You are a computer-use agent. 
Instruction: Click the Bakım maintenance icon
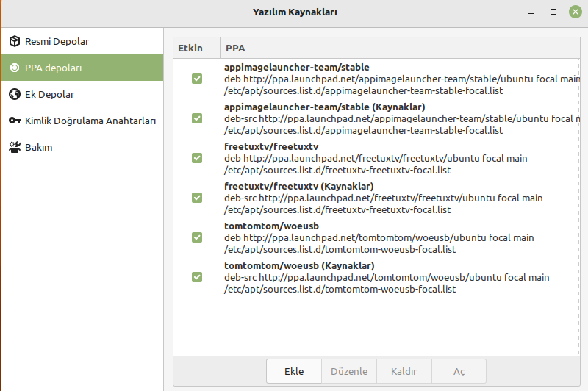tap(15, 147)
